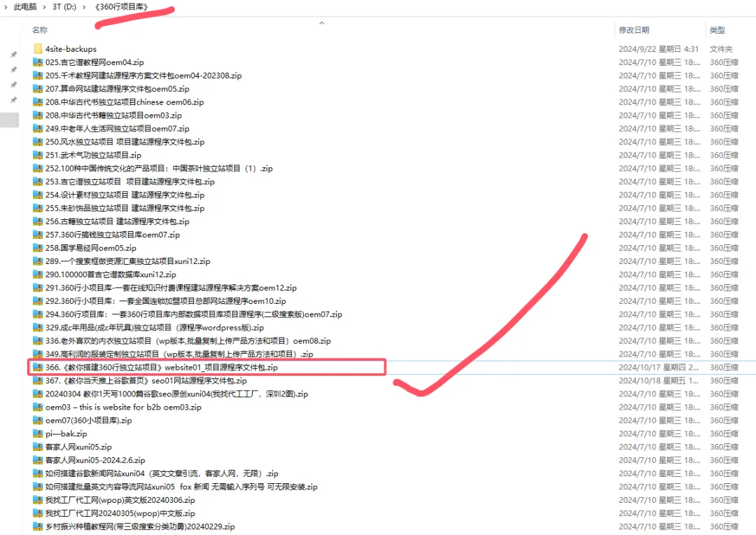
Task: Click the selected gray item in left sidebar
Action: tap(9, 120)
